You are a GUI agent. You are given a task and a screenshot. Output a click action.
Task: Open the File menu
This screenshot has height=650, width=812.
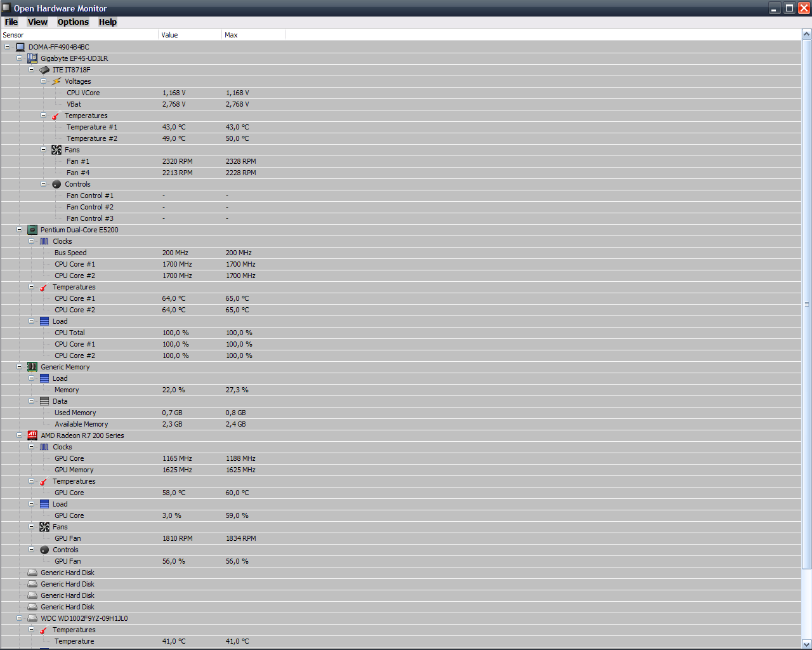[x=11, y=22]
